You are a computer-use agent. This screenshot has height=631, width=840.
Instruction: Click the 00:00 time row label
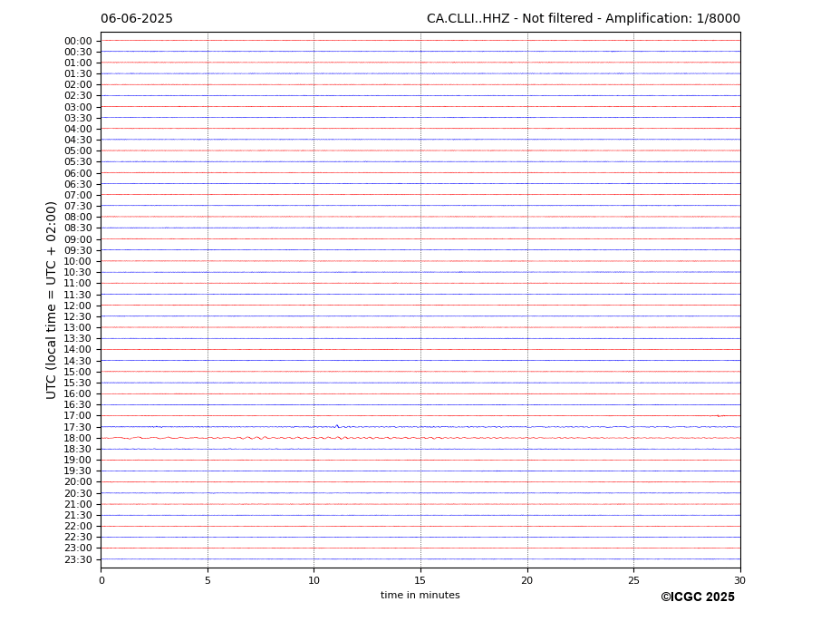click(x=78, y=42)
